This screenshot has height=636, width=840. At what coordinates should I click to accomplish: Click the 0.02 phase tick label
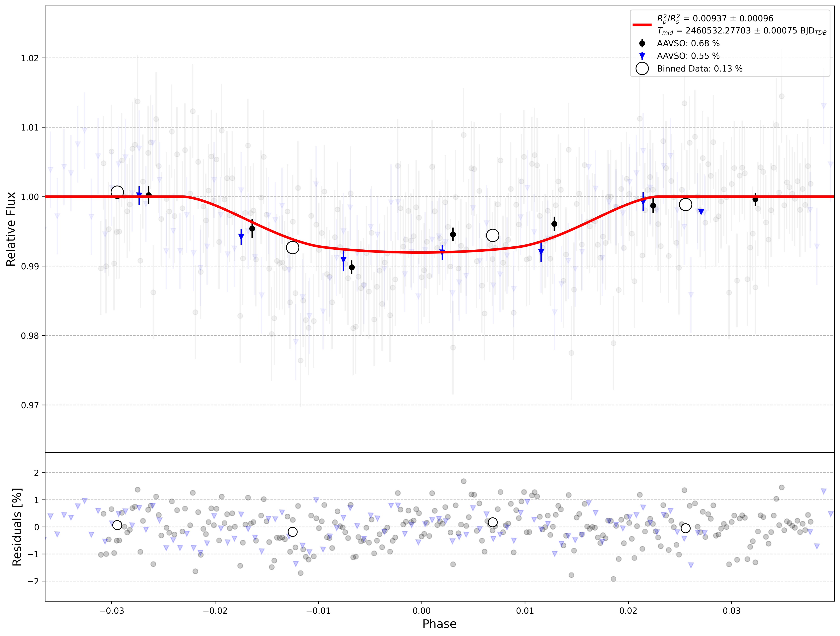(629, 610)
